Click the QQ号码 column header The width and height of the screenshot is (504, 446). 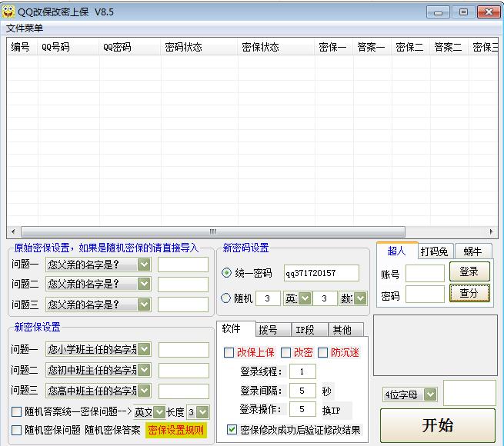(x=68, y=47)
